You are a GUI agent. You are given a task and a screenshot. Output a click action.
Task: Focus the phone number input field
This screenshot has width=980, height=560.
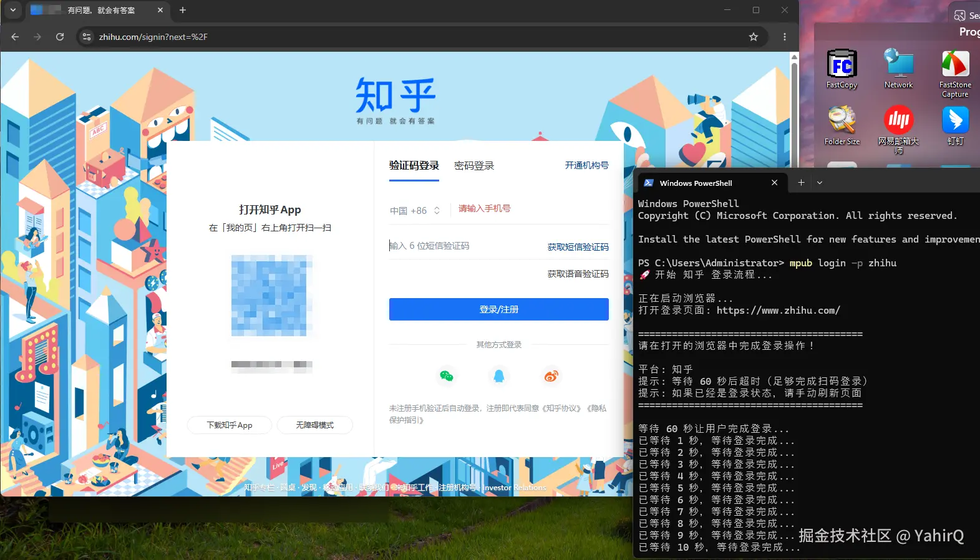click(x=533, y=209)
